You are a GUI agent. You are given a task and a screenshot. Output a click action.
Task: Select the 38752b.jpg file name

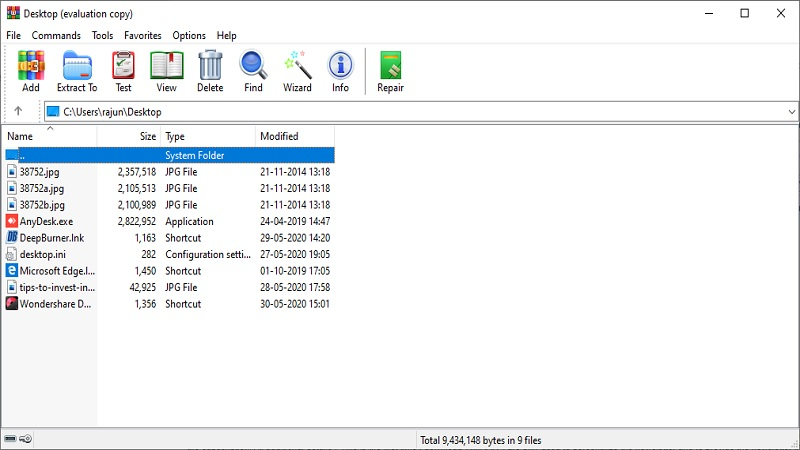click(42, 205)
